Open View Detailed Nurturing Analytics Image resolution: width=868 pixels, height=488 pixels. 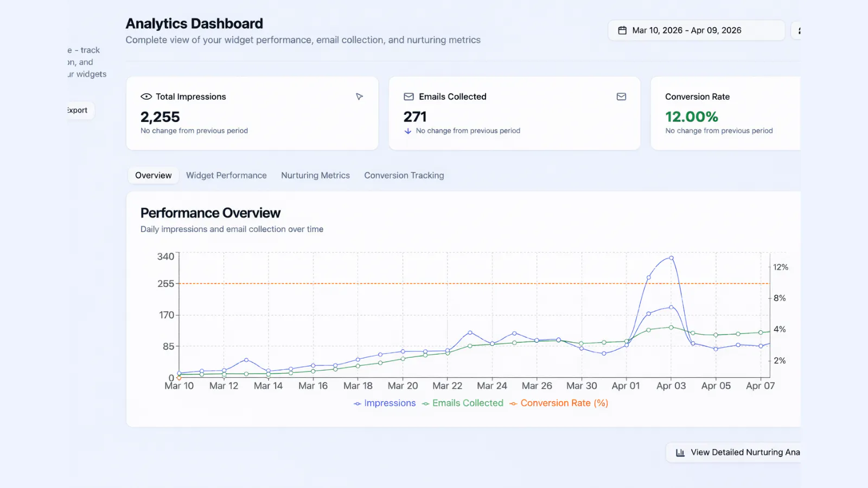pos(733,452)
